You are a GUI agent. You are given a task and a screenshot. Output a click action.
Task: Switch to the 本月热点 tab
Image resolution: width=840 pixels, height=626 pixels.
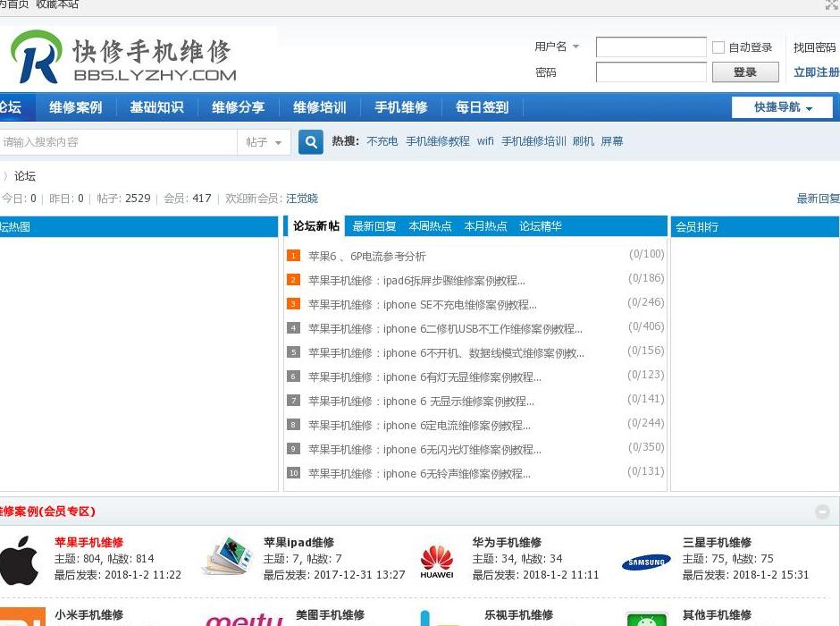click(x=485, y=226)
